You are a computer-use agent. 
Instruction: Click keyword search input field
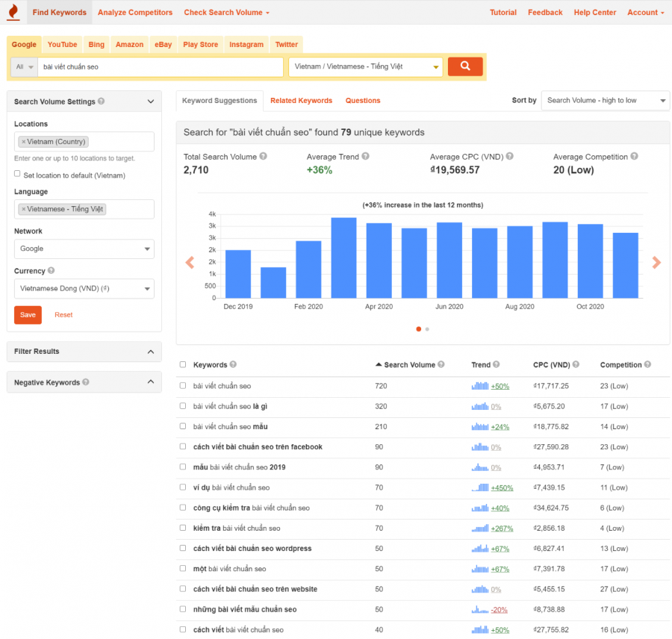click(161, 67)
